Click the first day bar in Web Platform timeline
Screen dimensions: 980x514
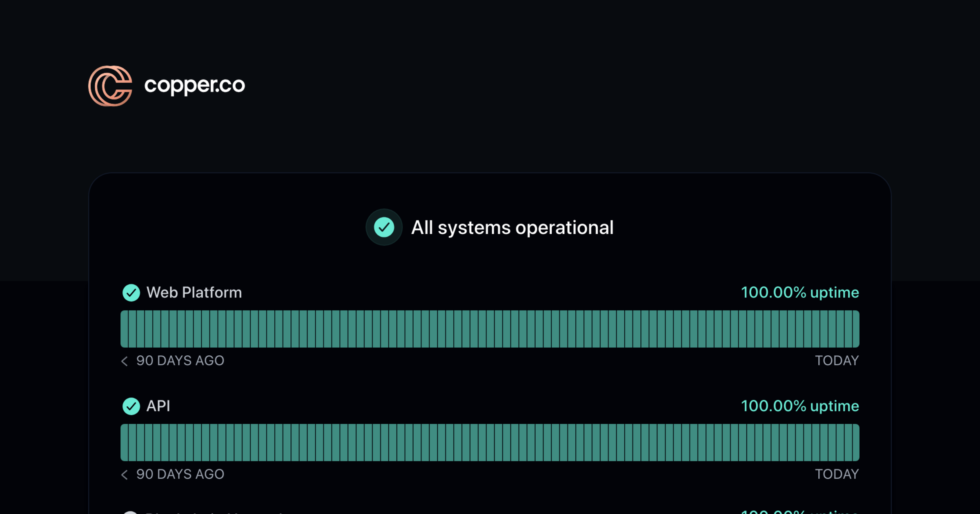click(124, 329)
